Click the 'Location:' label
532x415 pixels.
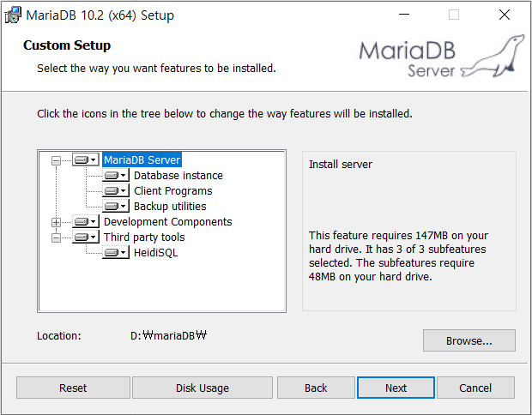pos(59,335)
